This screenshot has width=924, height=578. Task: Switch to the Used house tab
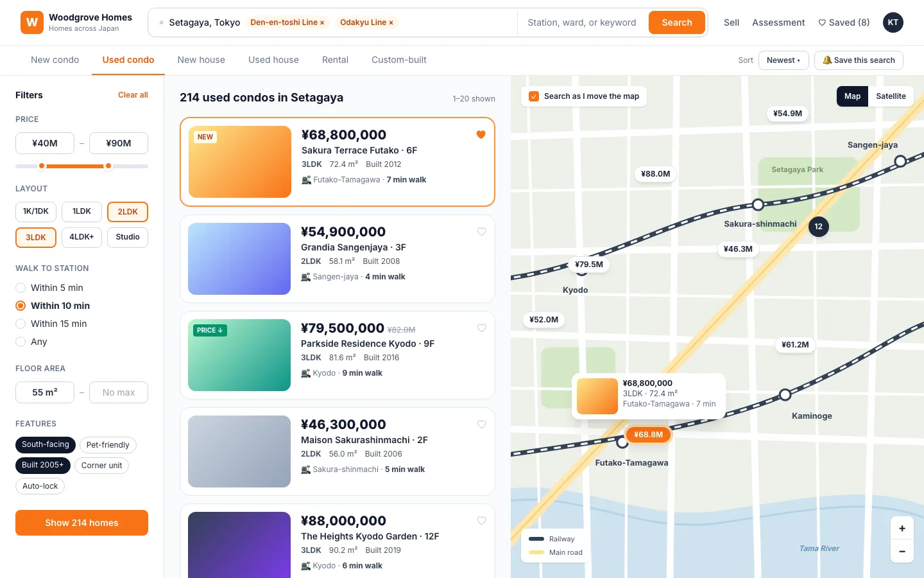[273, 60]
